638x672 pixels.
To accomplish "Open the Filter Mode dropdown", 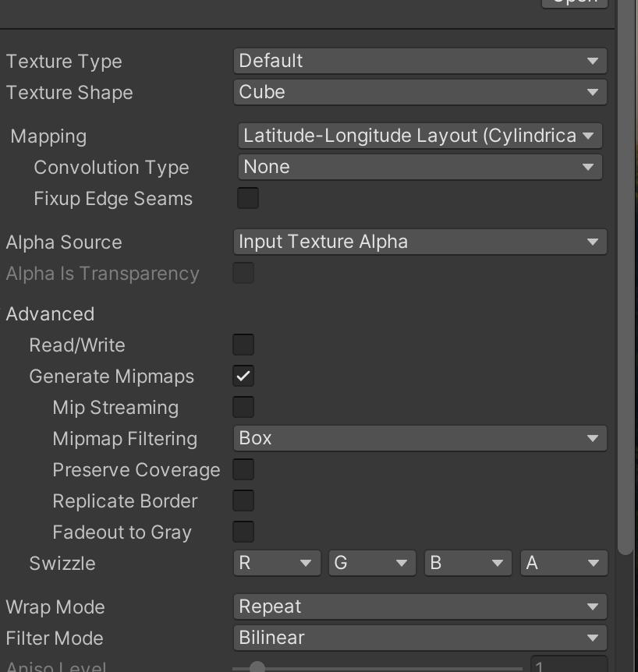I will (420, 638).
